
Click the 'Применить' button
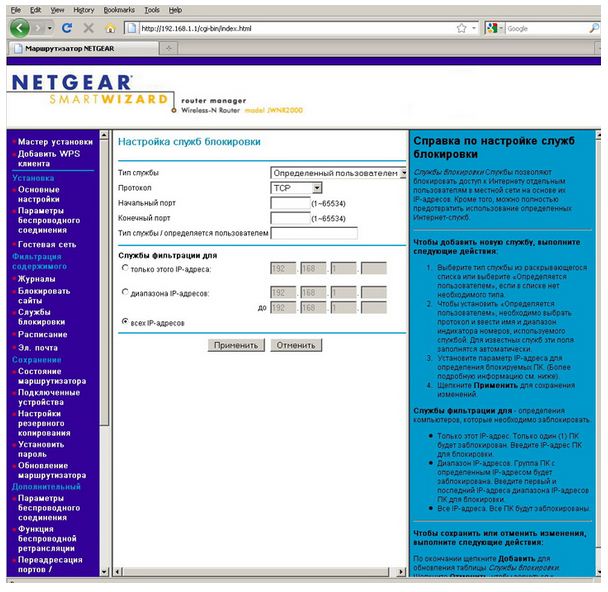(235, 345)
